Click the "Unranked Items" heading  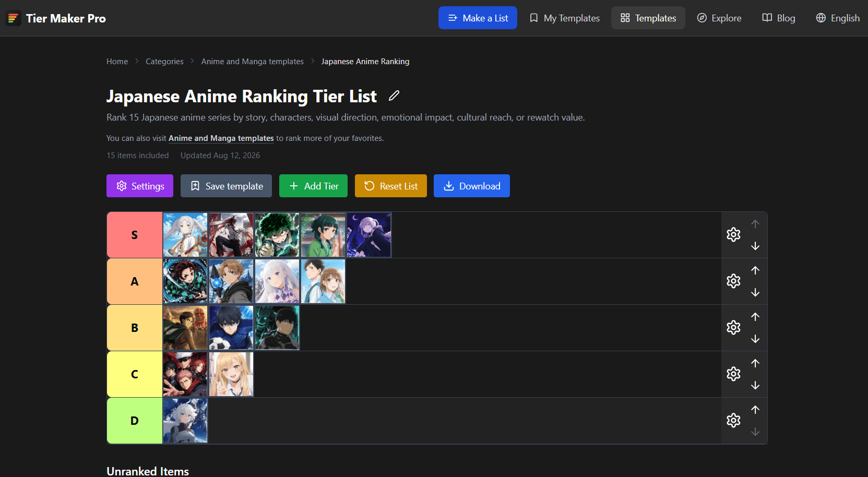[148, 471]
